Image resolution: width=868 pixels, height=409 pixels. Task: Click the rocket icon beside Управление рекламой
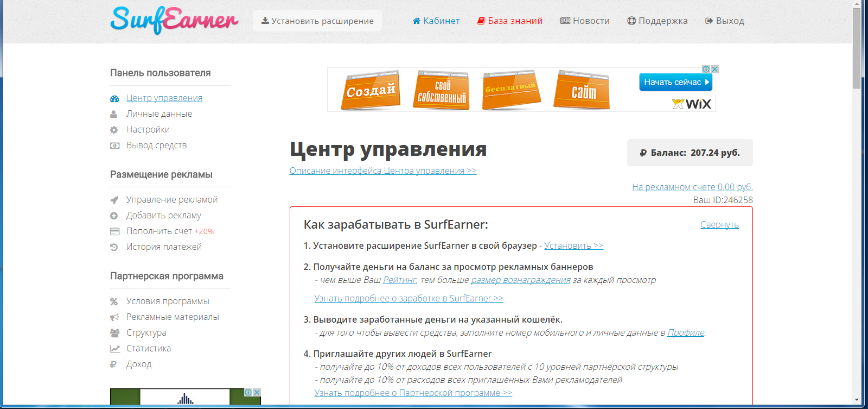pyautogui.click(x=114, y=200)
